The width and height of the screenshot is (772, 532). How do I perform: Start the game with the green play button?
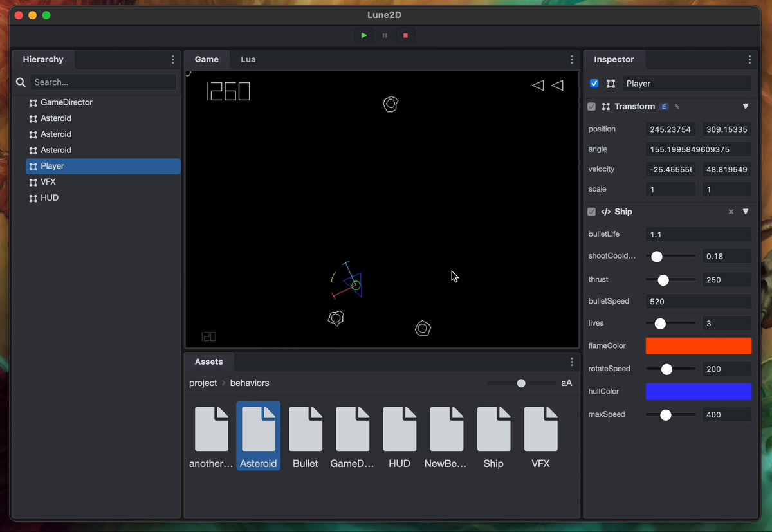[x=364, y=35]
